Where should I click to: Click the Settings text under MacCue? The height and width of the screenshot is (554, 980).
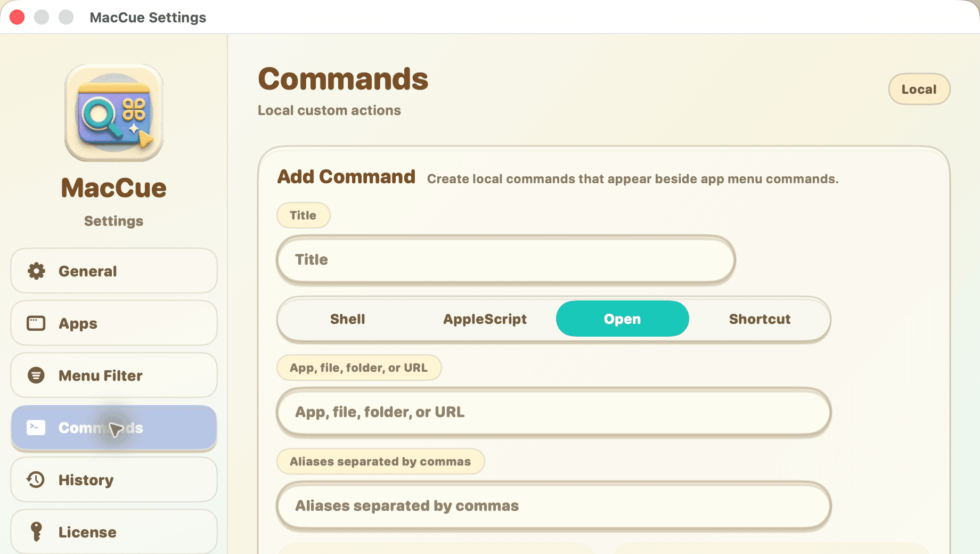(114, 221)
